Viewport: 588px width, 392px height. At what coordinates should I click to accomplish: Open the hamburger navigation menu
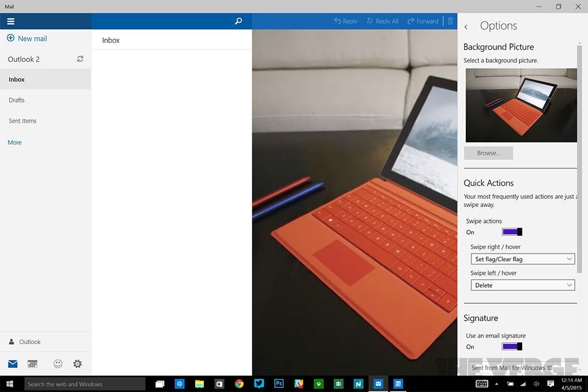coord(10,21)
